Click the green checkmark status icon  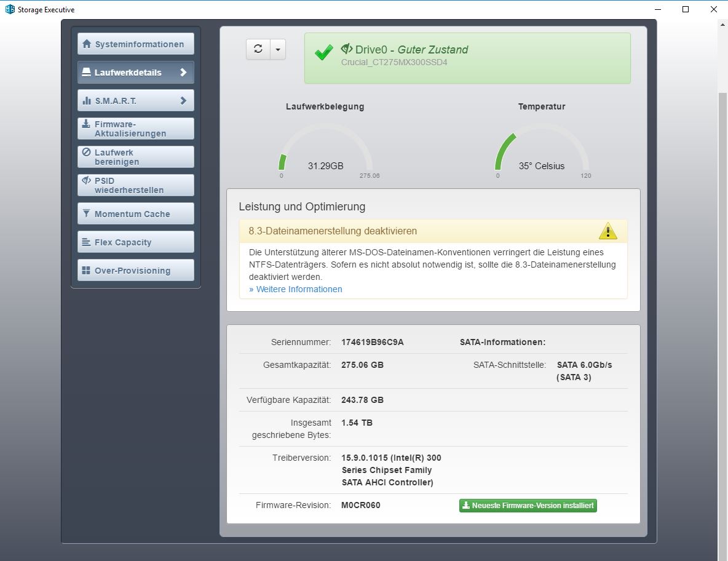323,52
